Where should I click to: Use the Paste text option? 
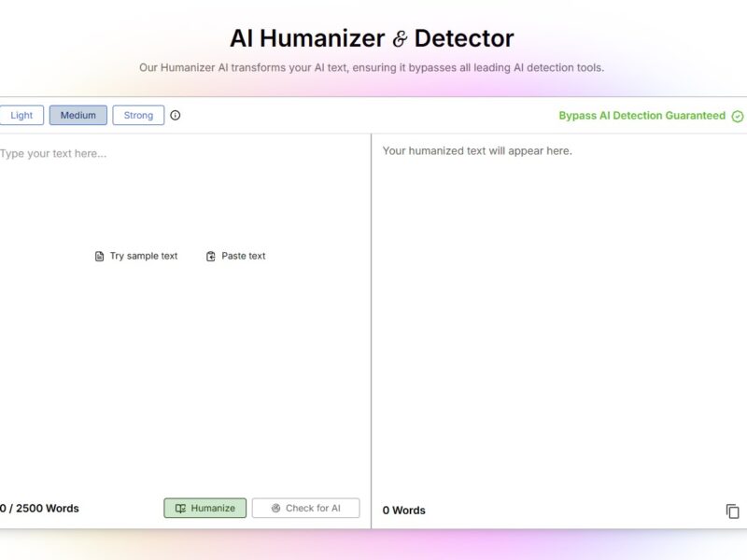(243, 256)
